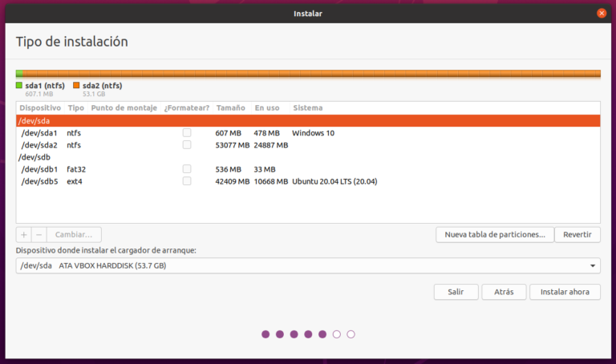
Task: Click the plus icon to add a partition
Action: click(x=24, y=235)
